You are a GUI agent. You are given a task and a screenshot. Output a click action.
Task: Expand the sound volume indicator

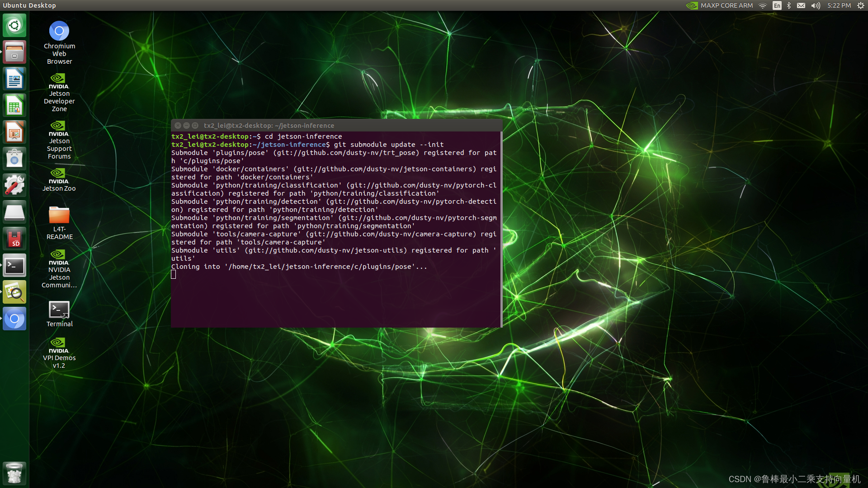816,5
